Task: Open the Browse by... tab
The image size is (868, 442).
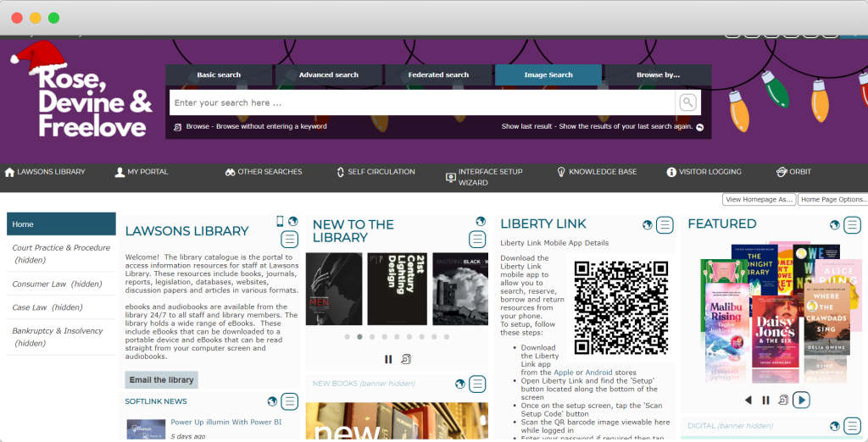Action: (x=658, y=75)
